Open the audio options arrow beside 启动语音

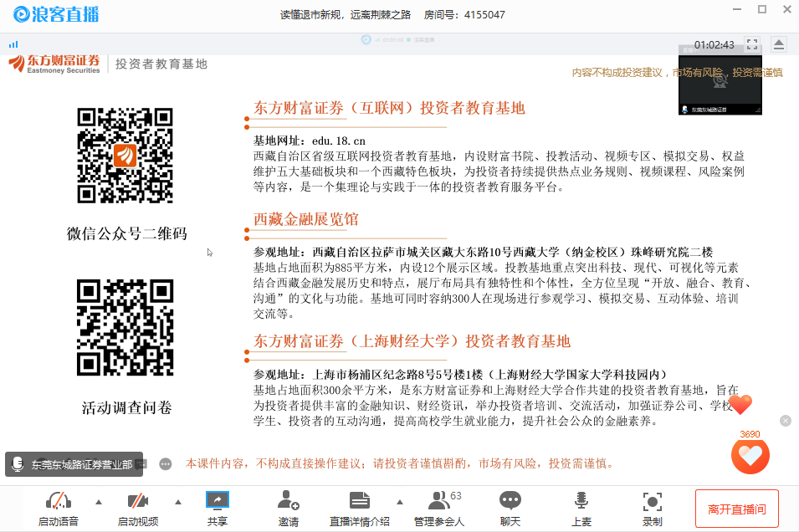pos(99,503)
